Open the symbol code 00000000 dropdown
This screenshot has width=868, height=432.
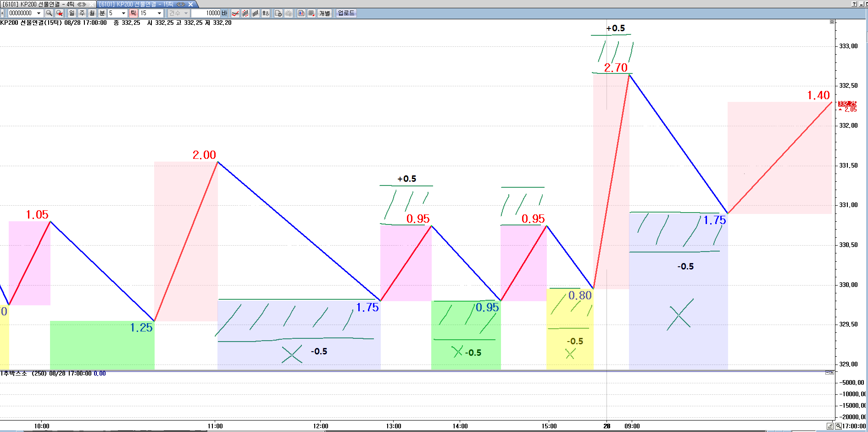click(x=39, y=13)
